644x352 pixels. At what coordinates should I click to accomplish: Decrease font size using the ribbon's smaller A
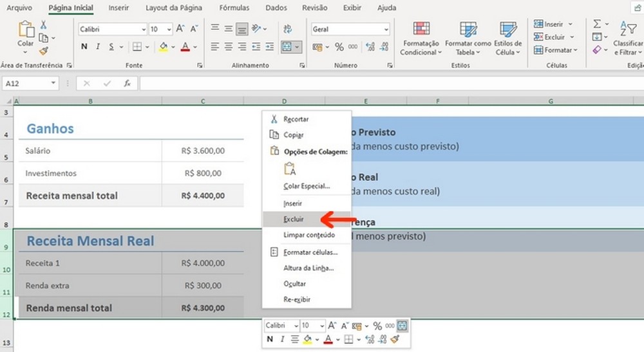pos(194,29)
